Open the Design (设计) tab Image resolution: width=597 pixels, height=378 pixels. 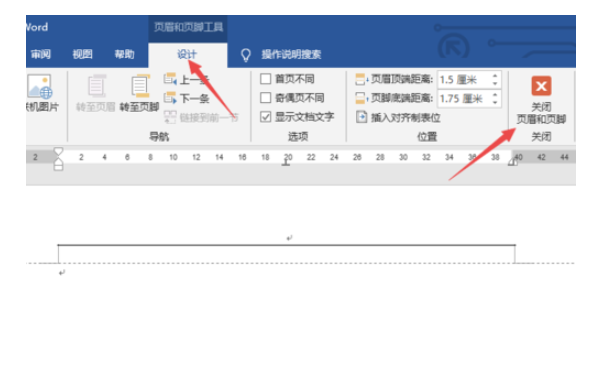point(187,54)
